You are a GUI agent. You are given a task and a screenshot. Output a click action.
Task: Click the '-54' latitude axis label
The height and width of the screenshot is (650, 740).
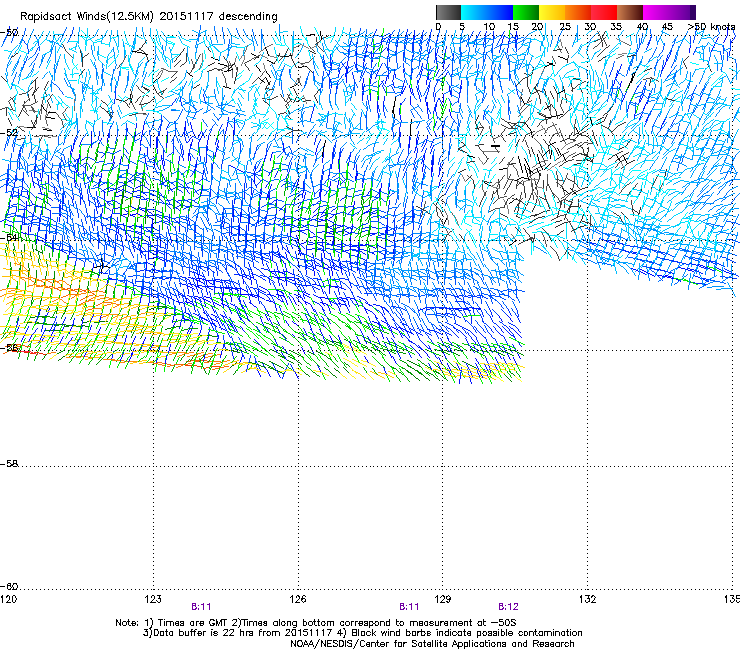pos(9,237)
